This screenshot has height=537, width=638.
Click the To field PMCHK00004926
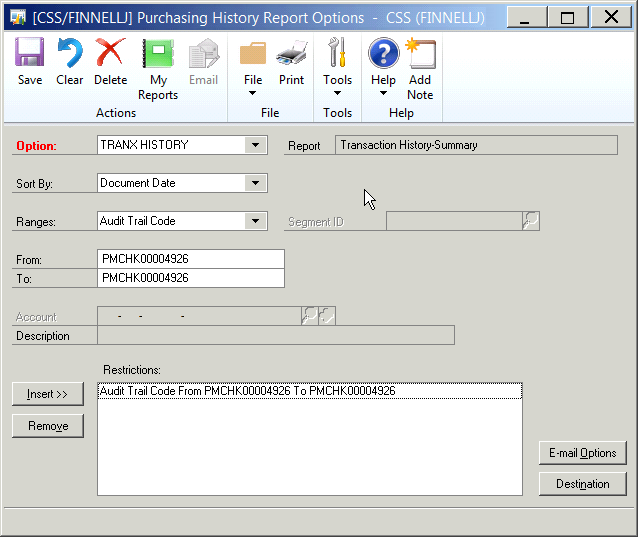(191, 278)
